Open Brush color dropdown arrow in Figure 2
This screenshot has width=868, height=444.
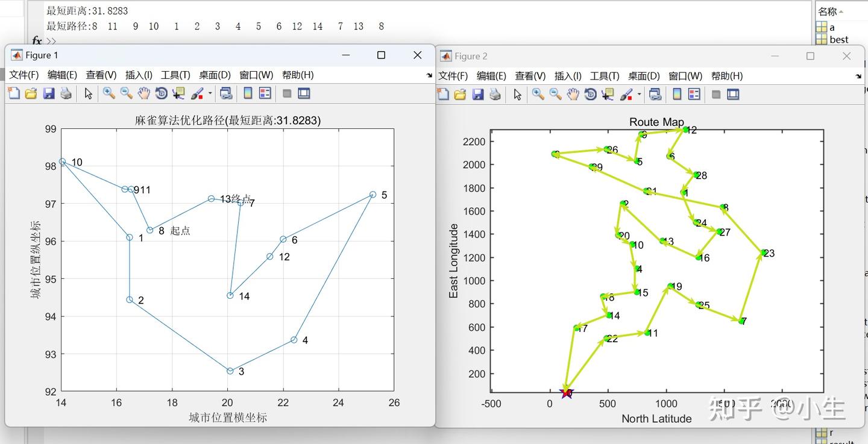[639, 94]
